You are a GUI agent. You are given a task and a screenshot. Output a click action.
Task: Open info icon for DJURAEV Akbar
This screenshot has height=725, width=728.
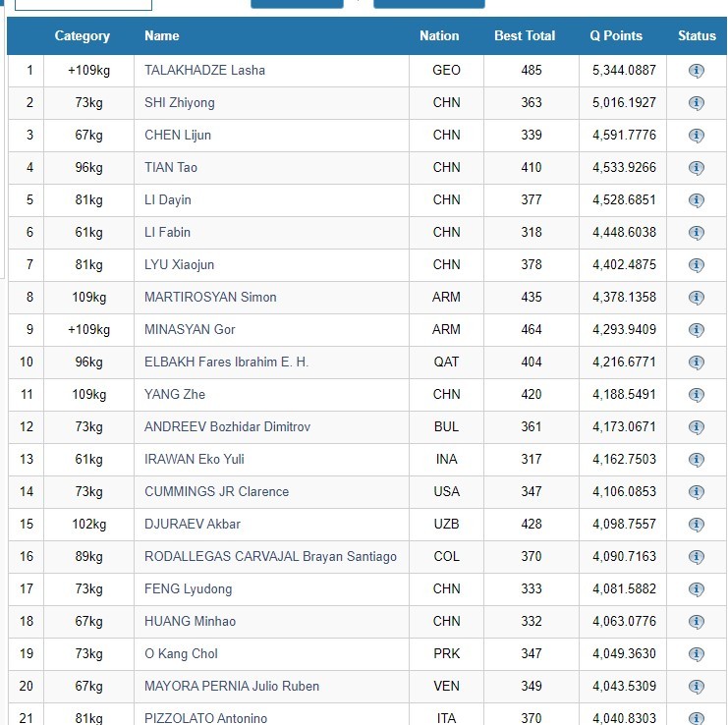coord(697,525)
